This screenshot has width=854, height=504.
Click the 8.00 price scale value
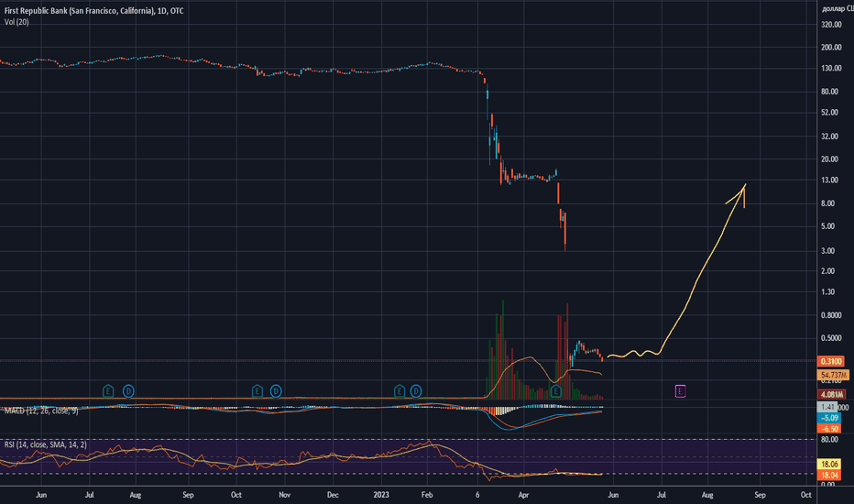[827, 203]
